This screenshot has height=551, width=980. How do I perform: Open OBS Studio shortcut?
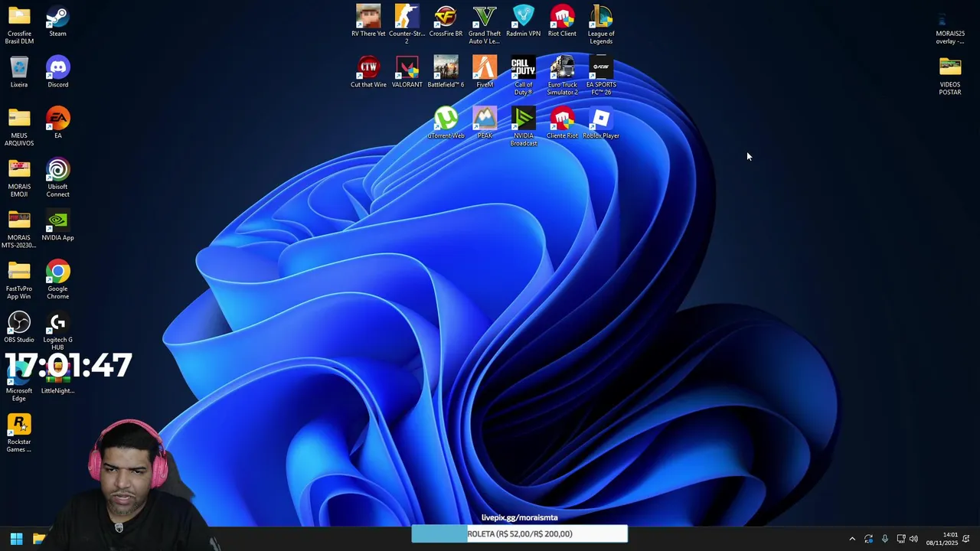tap(19, 327)
